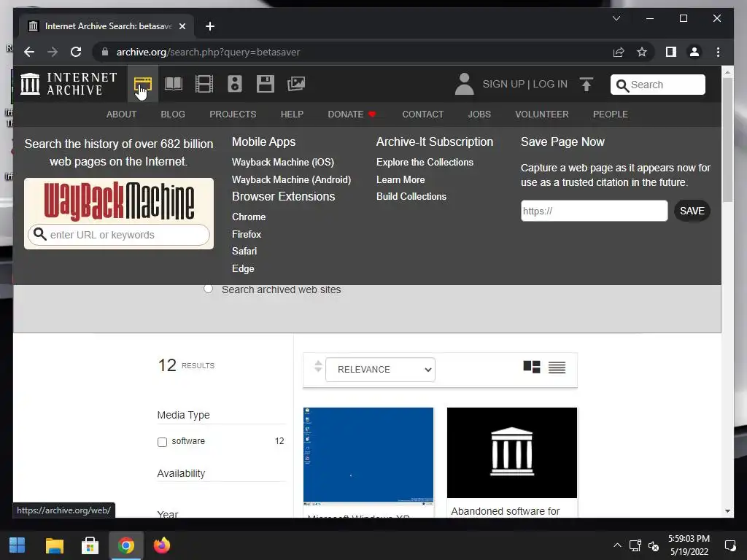Check the software media type box
747x560 pixels.
[162, 442]
